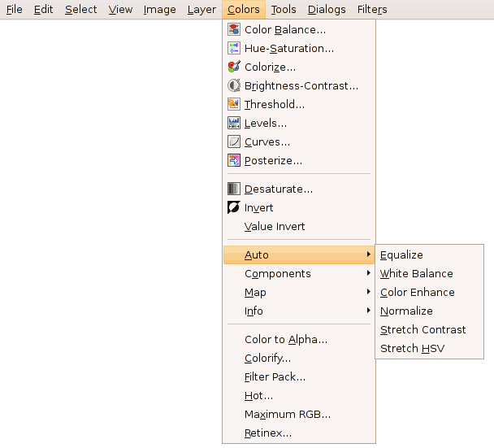This screenshot has height=448, width=494.
Task: Click the Desaturate gradient icon
Action: tap(234, 189)
